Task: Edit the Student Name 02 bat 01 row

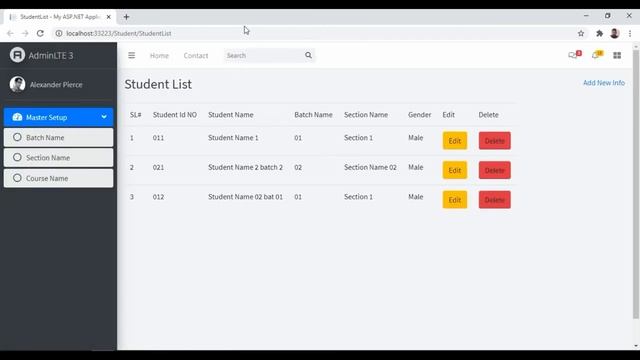Action: point(455,200)
